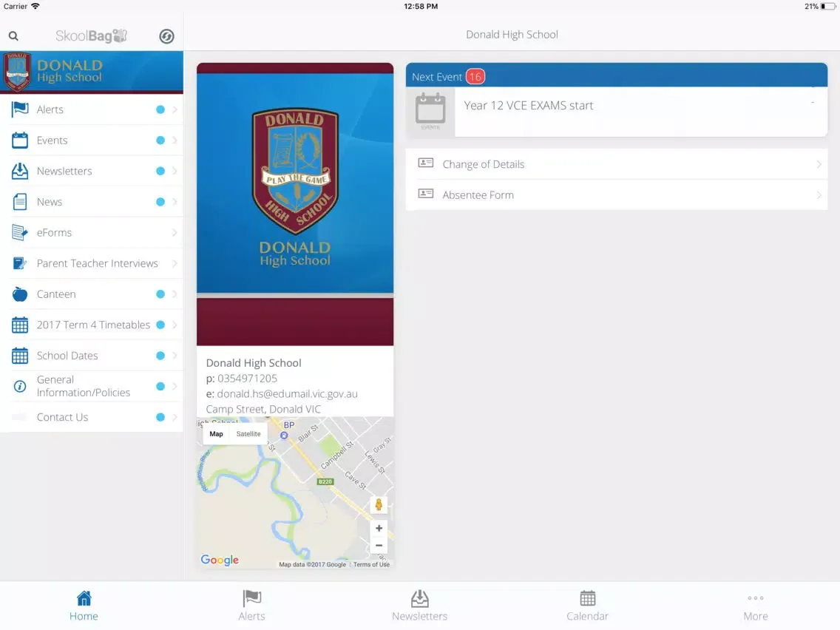Open the Donald High School crest banner
Viewport: 840px width, 630px height.
[x=92, y=72]
